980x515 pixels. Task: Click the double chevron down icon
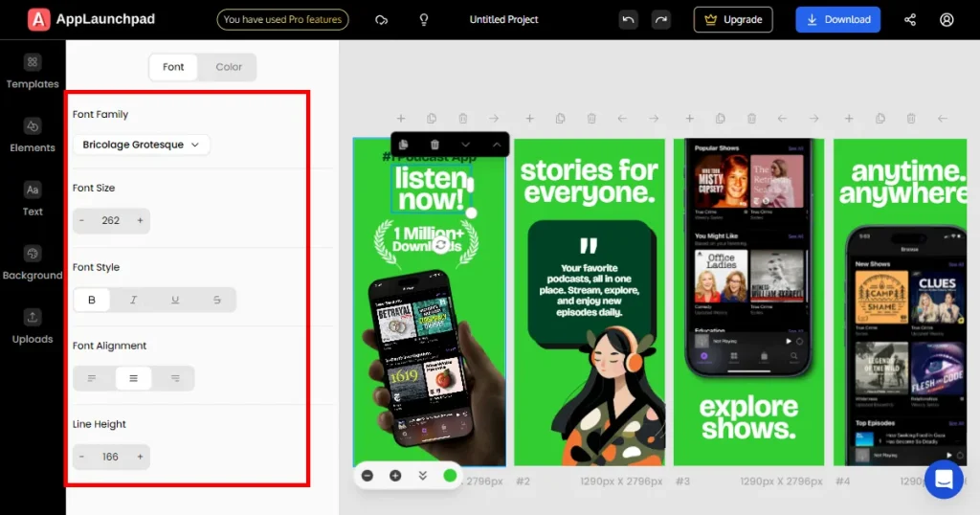coord(422,476)
